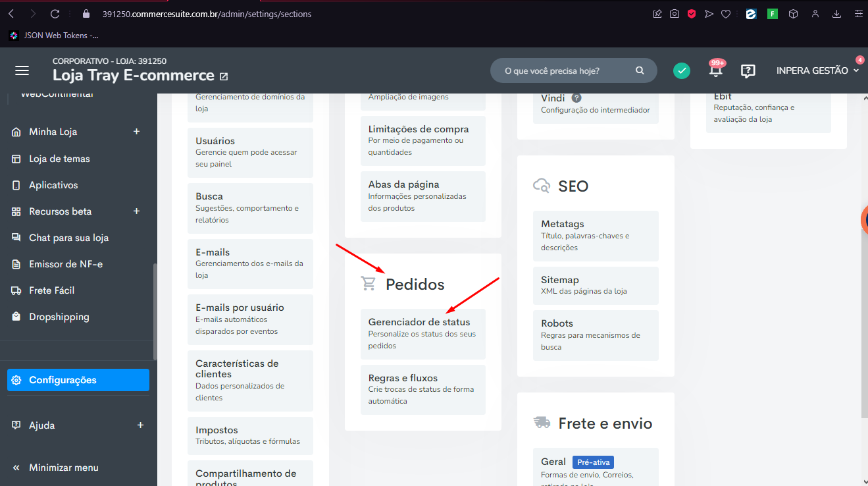Click the Recursos beta grid icon
The width and height of the screenshot is (868, 486).
point(16,211)
